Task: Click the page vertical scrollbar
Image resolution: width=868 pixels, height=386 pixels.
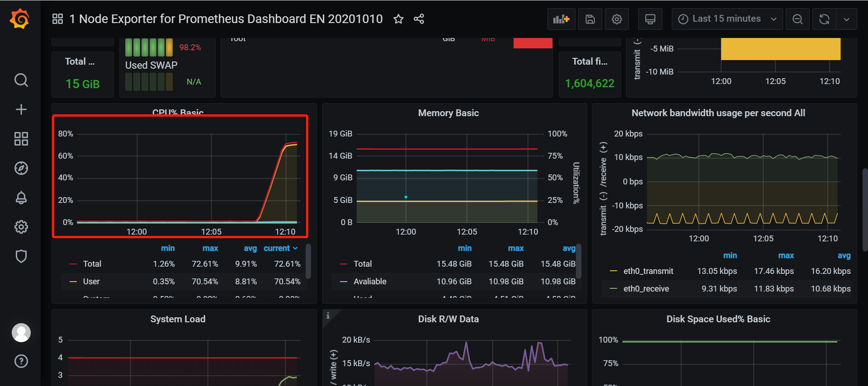Action: click(x=865, y=209)
